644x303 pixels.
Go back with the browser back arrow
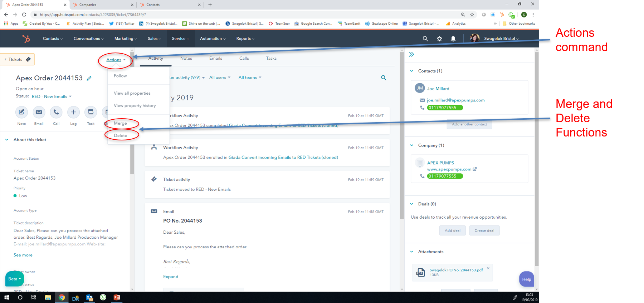point(6,15)
